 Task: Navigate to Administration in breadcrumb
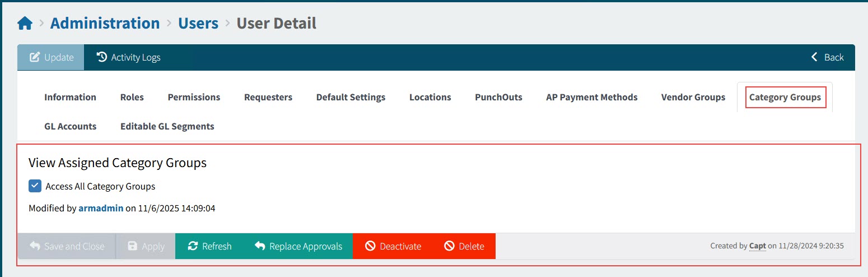coord(105,24)
